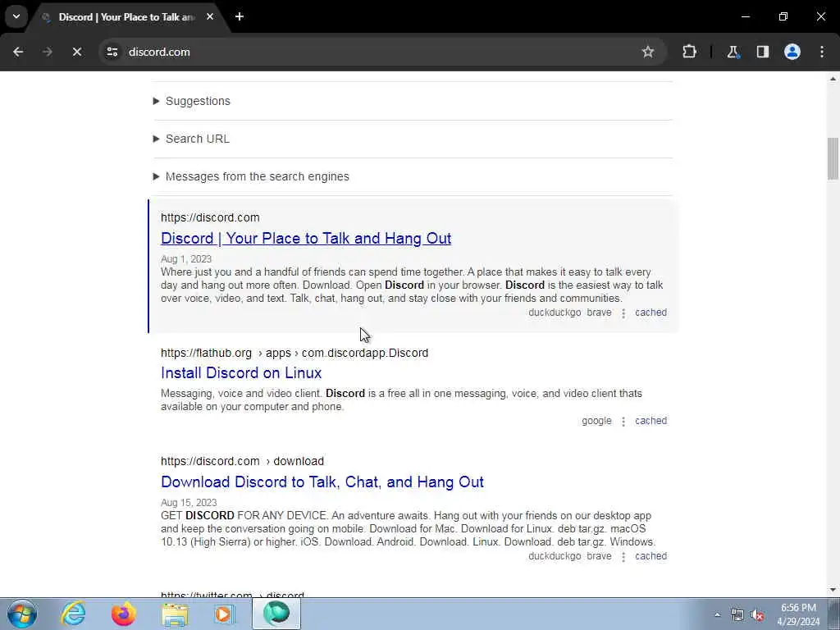View site information for discord.com

(112, 52)
